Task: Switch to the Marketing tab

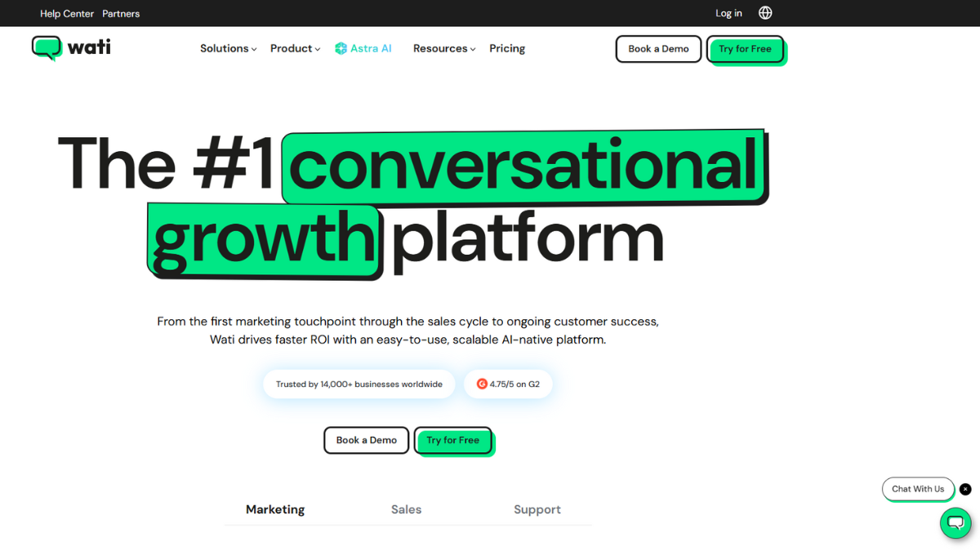Action: [275, 509]
